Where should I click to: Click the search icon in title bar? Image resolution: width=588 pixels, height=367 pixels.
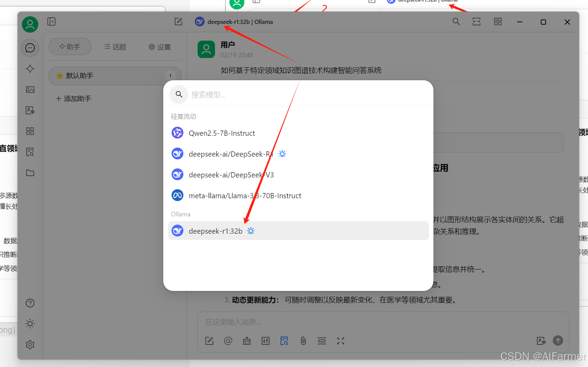(456, 22)
